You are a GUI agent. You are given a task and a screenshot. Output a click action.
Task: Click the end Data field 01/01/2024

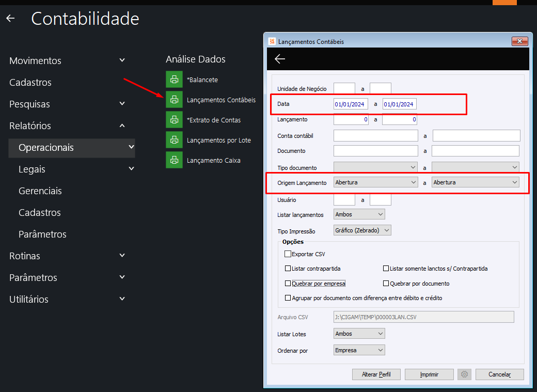tap(399, 104)
